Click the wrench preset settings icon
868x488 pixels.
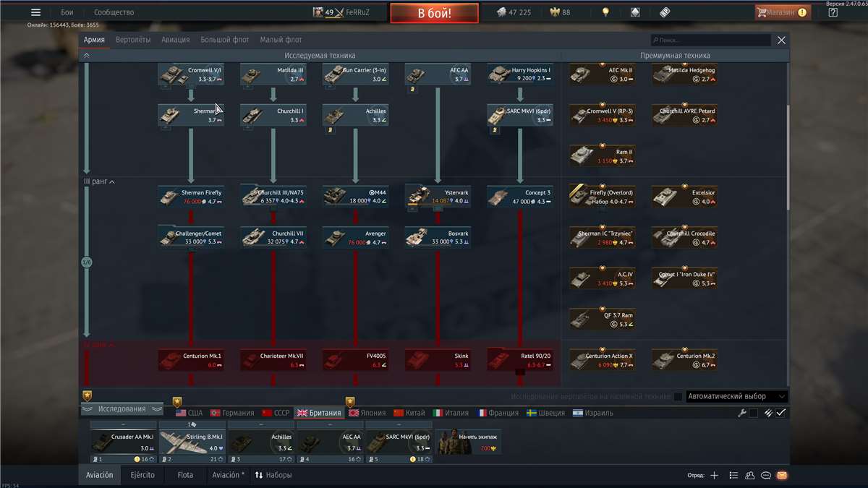pyautogui.click(x=741, y=413)
